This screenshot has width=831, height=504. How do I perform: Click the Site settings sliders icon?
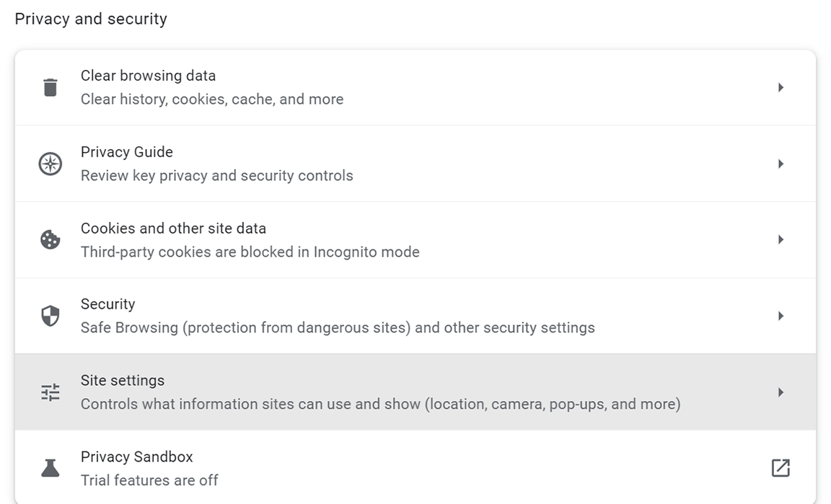[x=50, y=392]
